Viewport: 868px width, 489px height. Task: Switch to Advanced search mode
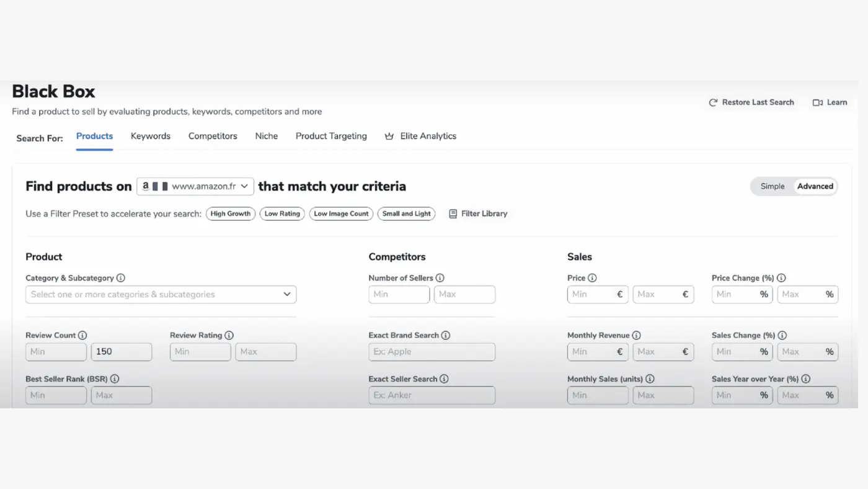click(x=815, y=186)
